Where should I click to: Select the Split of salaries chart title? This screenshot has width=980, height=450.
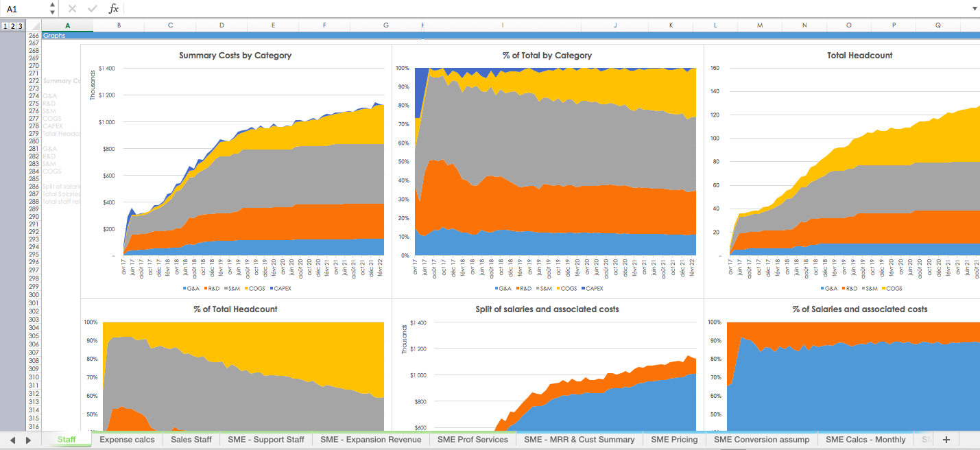click(x=547, y=309)
